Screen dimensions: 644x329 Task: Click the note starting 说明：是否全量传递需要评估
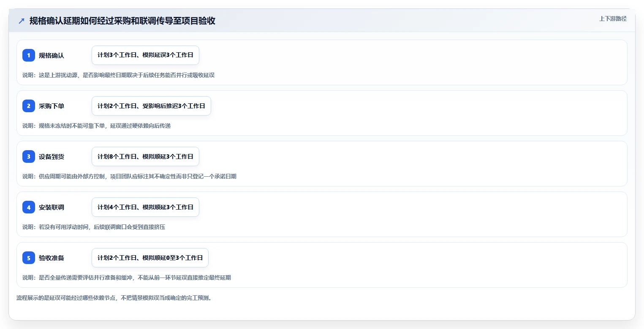point(127,278)
